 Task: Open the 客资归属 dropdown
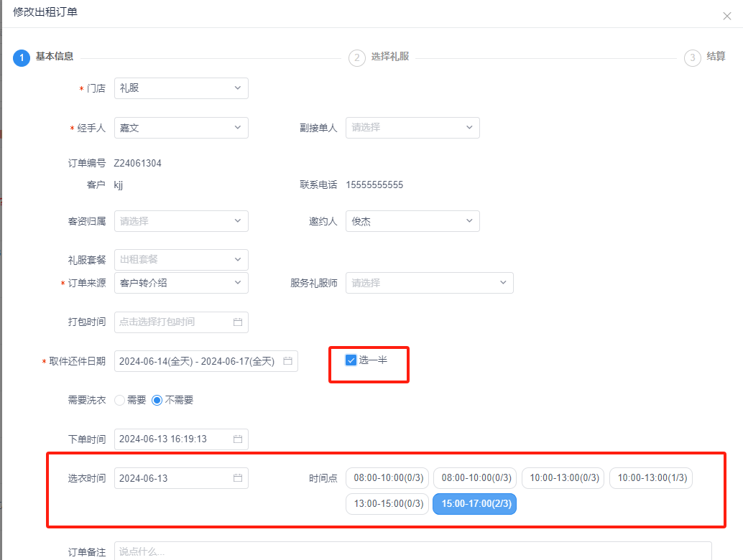coord(182,221)
